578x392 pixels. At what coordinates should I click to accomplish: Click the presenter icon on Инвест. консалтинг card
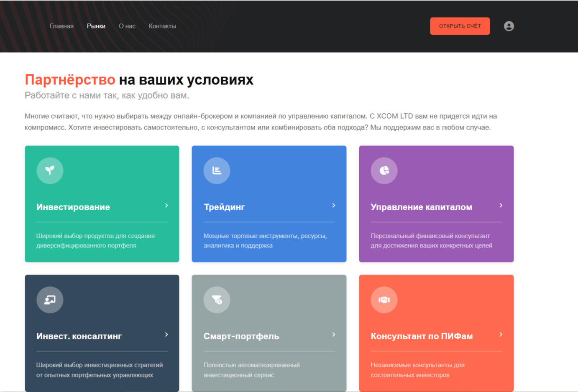(x=50, y=300)
